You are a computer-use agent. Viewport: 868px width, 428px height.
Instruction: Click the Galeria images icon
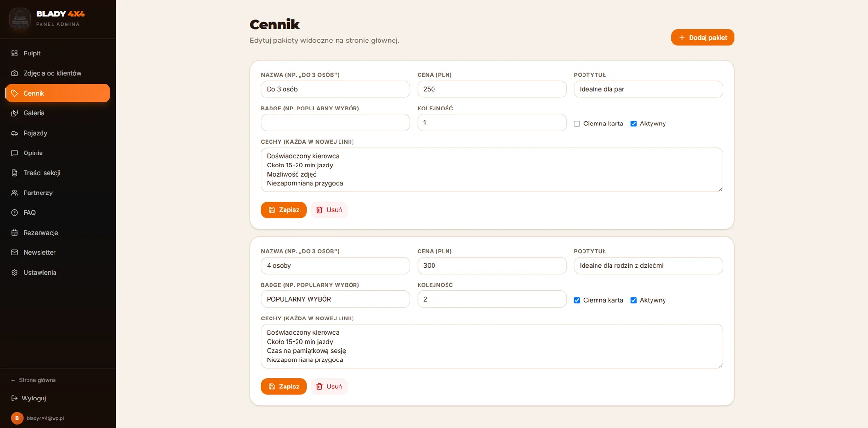pyautogui.click(x=14, y=113)
